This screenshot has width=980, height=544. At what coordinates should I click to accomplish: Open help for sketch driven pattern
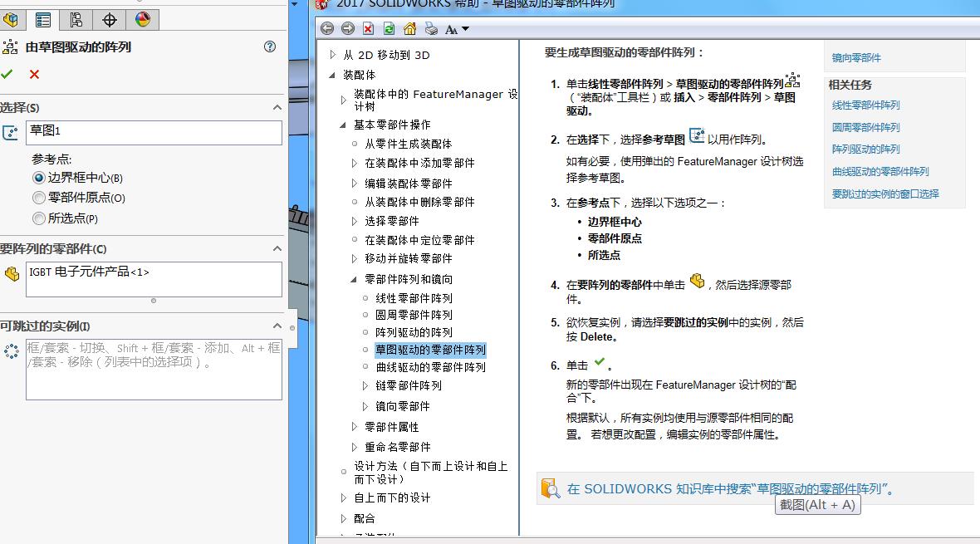click(270, 47)
